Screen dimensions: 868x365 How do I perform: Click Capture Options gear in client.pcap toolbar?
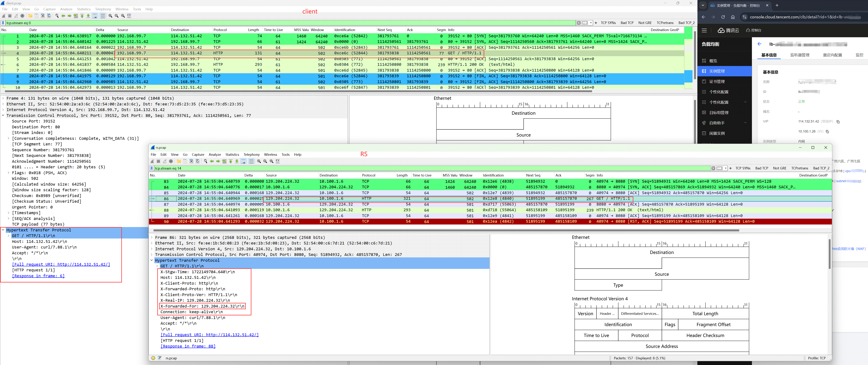coord(22,16)
